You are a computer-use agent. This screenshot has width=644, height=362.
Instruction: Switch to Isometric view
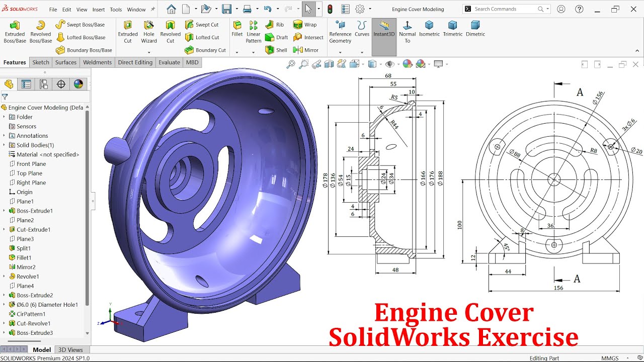click(x=429, y=29)
